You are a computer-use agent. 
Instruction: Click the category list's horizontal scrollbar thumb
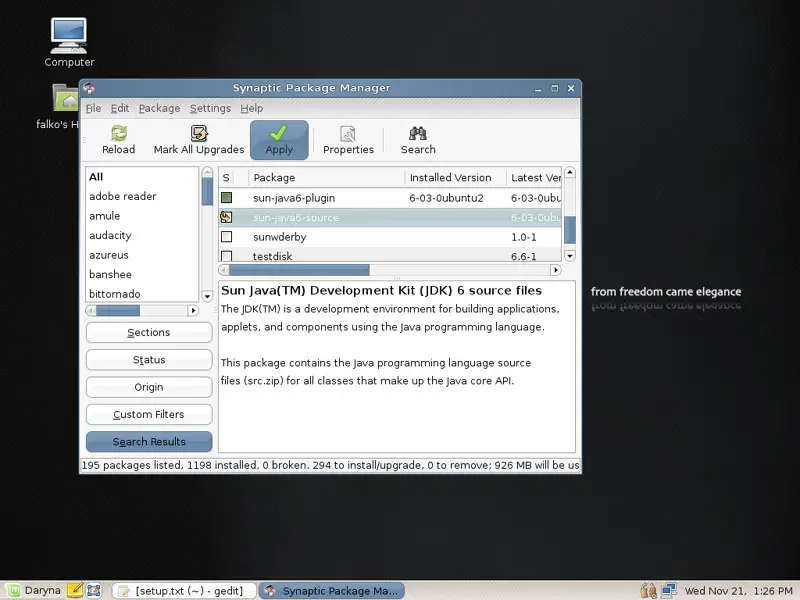coord(118,310)
